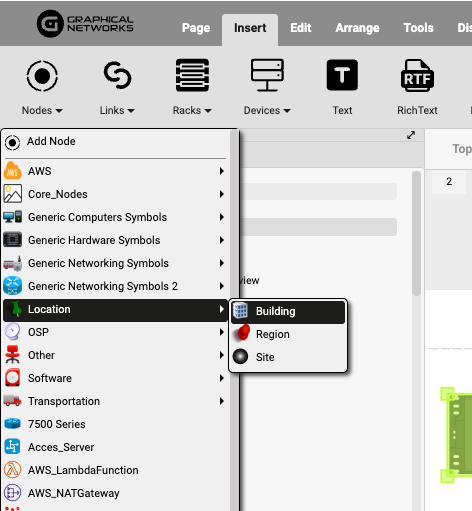Open Generic Networking Symbols 2 category
Viewport: 472px width, 511px height.
(x=115, y=286)
